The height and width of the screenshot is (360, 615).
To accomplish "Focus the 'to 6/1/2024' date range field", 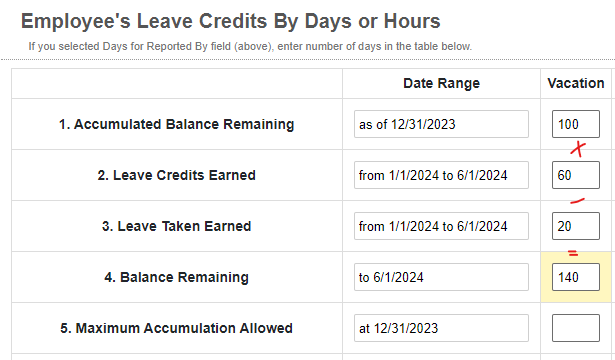I will (x=441, y=277).
